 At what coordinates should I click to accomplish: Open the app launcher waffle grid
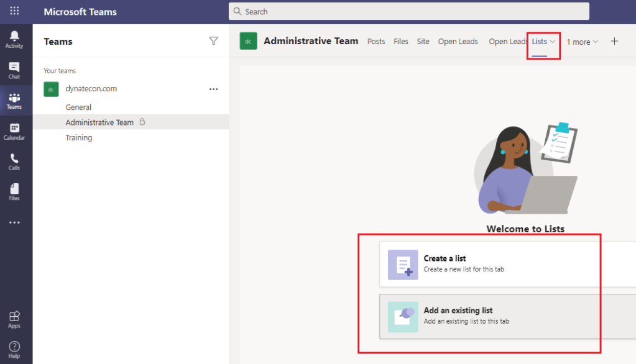coord(14,11)
